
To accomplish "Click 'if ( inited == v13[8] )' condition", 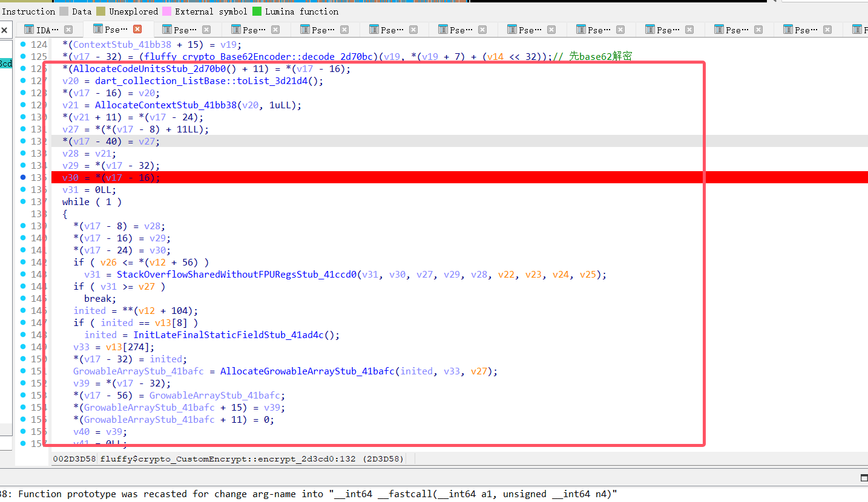I will 136,322.
